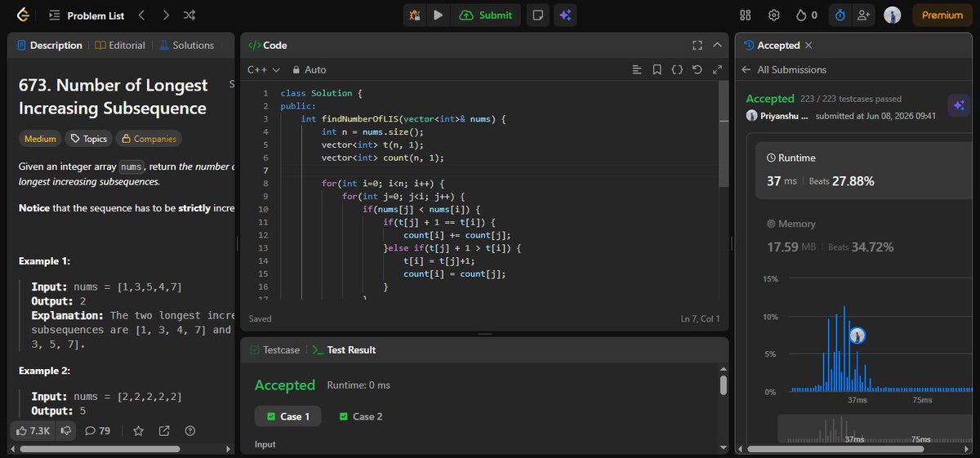Click the problem title 673 heading
The image size is (980, 458).
pos(114,96)
